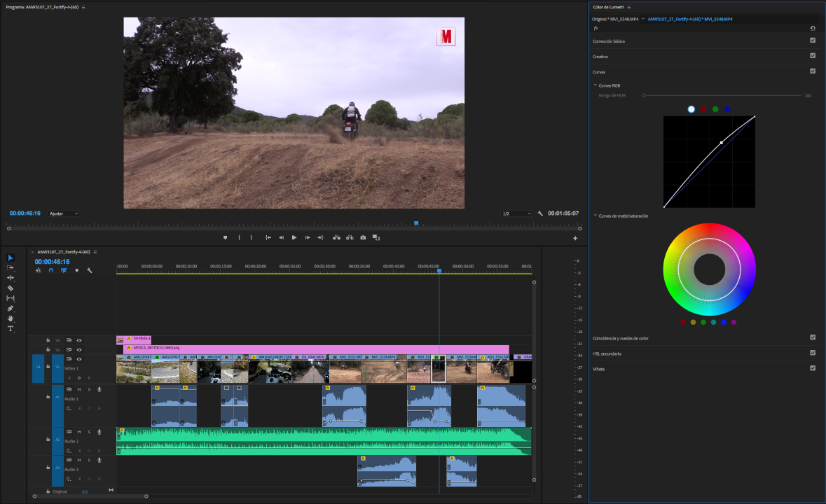Open Corrección básica section
This screenshot has height=504, width=826.
(608, 41)
